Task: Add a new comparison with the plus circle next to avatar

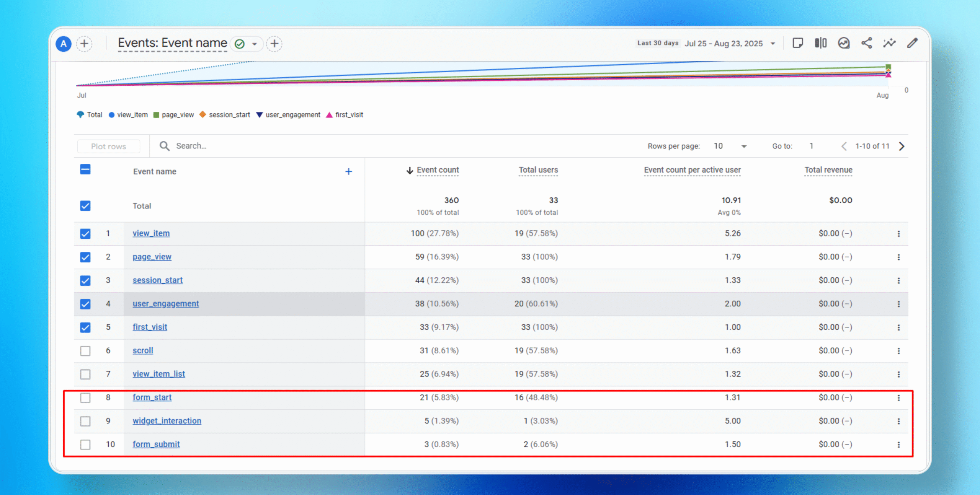Action: (84, 44)
